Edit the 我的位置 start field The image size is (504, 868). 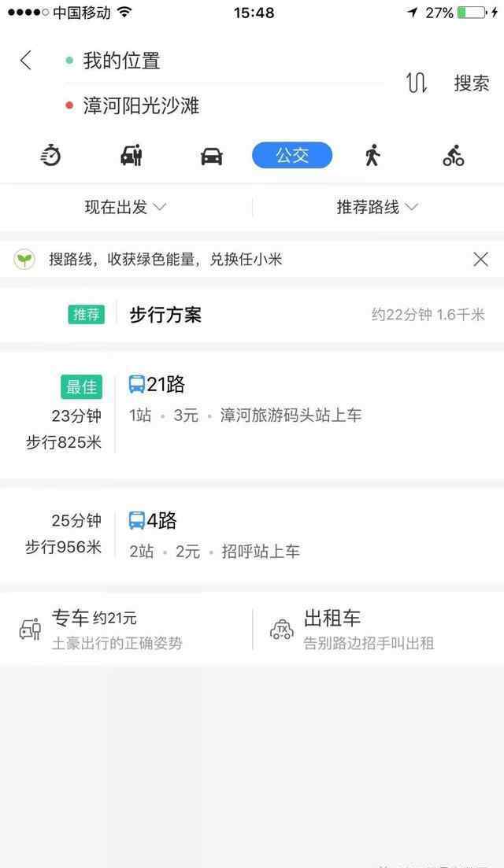pyautogui.click(x=224, y=61)
